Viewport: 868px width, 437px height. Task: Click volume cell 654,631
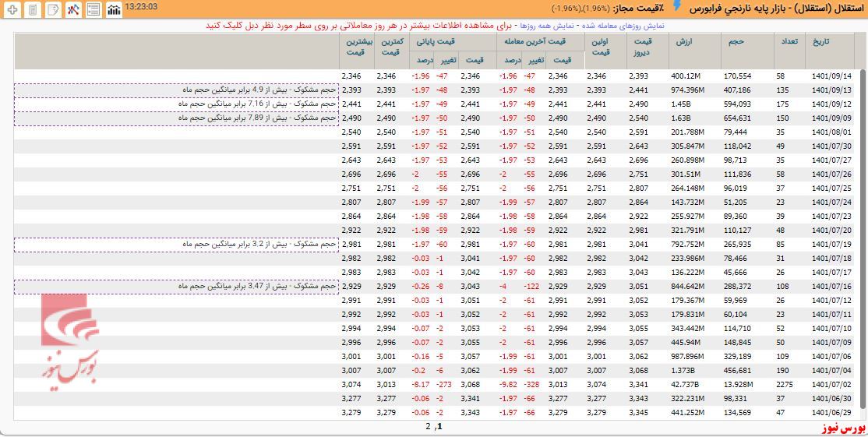coord(737,118)
